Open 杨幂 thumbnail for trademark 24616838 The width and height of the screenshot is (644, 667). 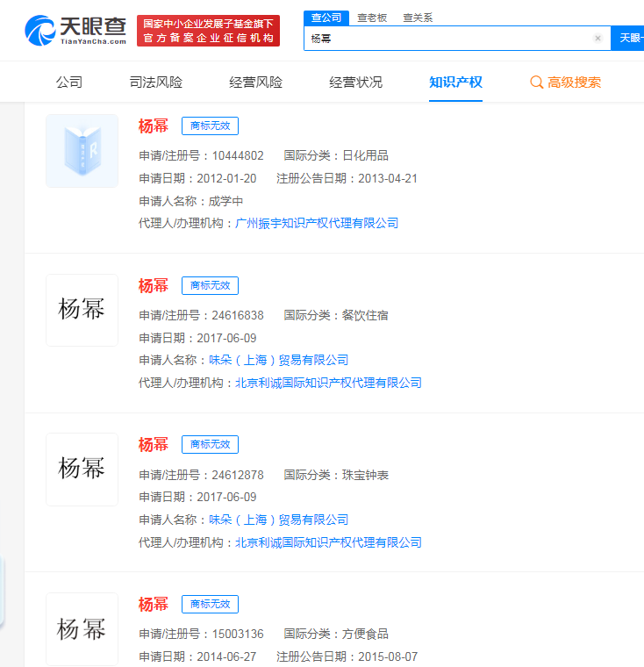click(x=82, y=310)
